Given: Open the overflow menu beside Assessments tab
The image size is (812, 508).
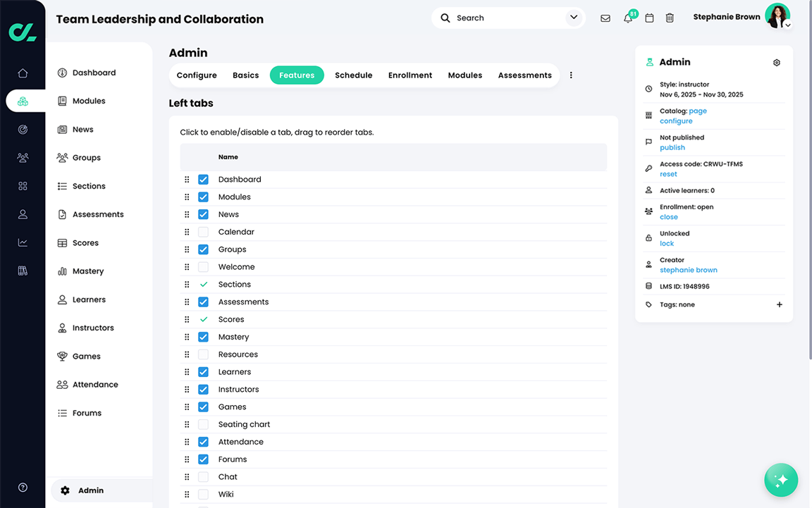Looking at the screenshot, I should [x=571, y=75].
